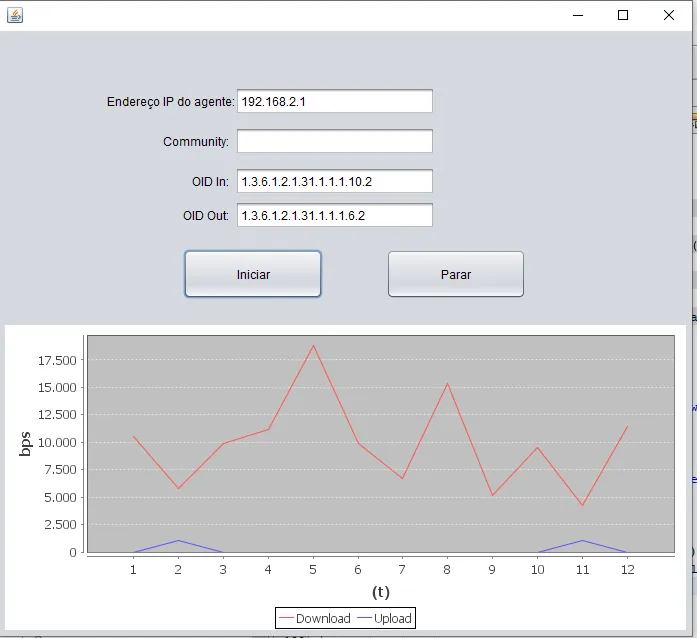Viewport: 697px width, 638px height.
Task: Click the OID In: label
Action: tap(210, 182)
